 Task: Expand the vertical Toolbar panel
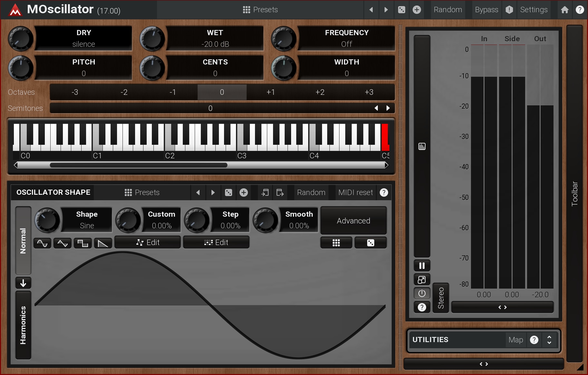coord(574,193)
